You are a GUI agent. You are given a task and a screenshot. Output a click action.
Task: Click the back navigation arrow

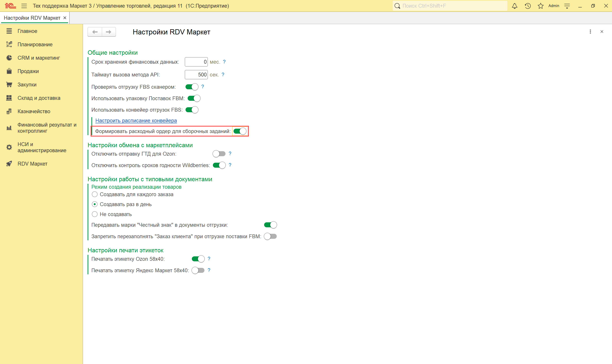[x=95, y=32]
